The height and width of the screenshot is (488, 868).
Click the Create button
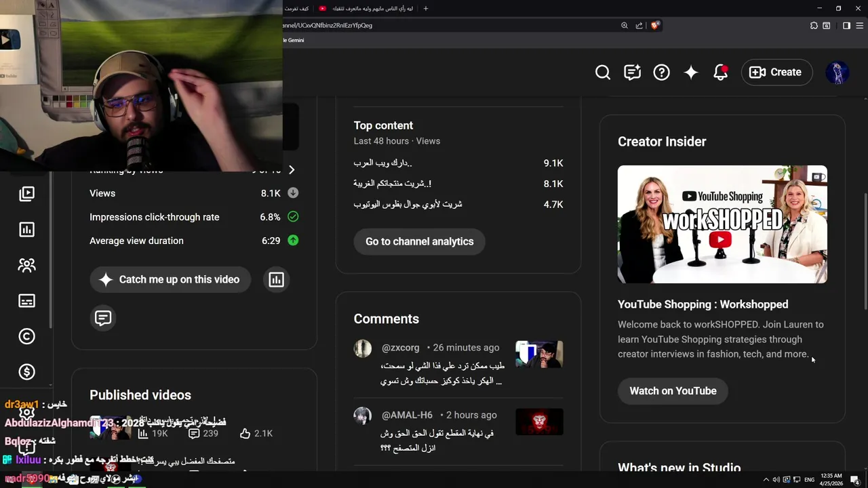[776, 72]
